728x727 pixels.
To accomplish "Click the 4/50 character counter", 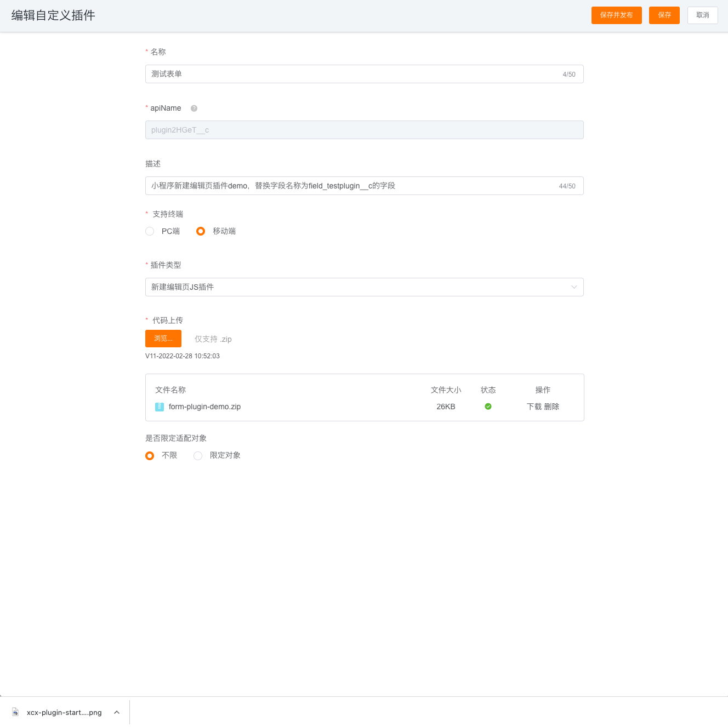I will [x=569, y=75].
